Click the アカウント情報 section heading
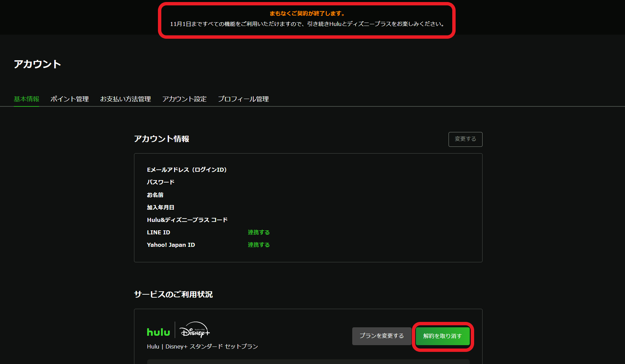 (x=162, y=139)
